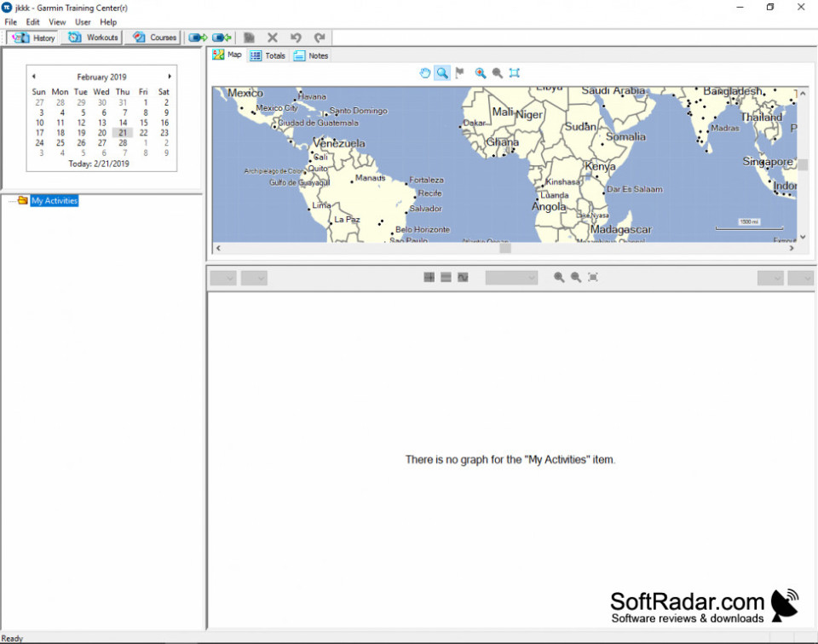Click the graph Fit to Window icon
Image resolution: width=818 pixels, height=644 pixels.
click(593, 278)
